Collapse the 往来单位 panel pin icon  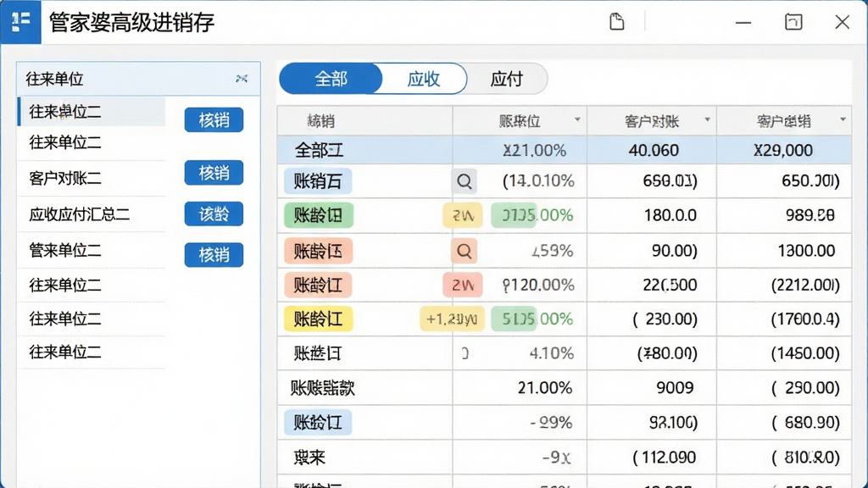click(x=242, y=79)
